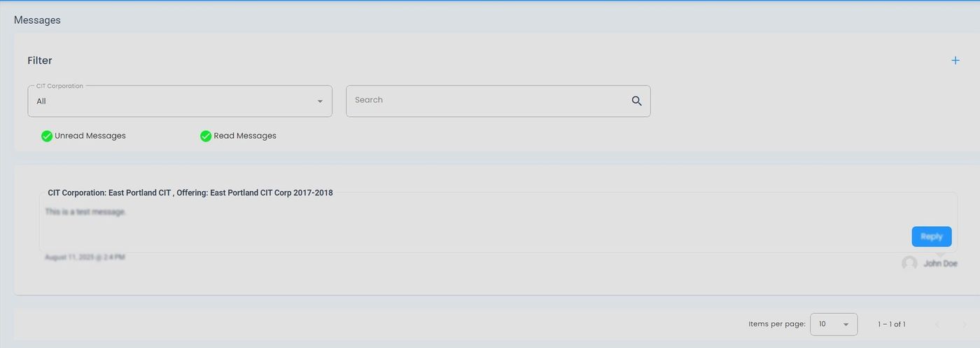The width and height of the screenshot is (980, 348).
Task: Open the Items per page dropdown
Action: (833, 324)
